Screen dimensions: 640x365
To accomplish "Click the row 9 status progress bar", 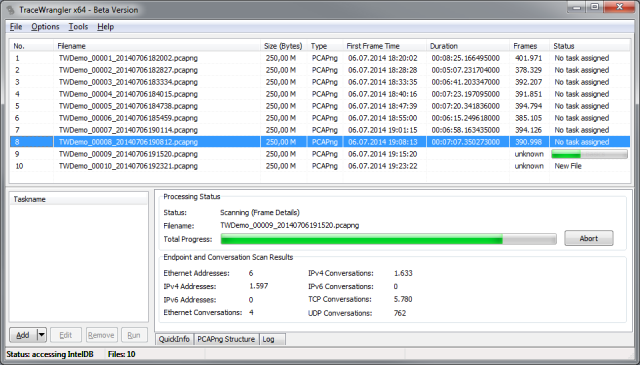I will tap(589, 154).
